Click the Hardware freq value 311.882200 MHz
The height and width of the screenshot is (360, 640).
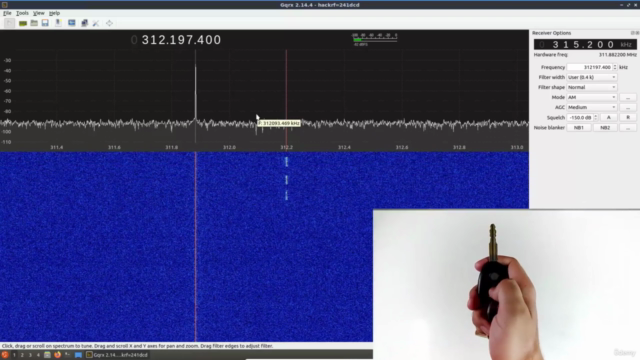click(x=618, y=55)
